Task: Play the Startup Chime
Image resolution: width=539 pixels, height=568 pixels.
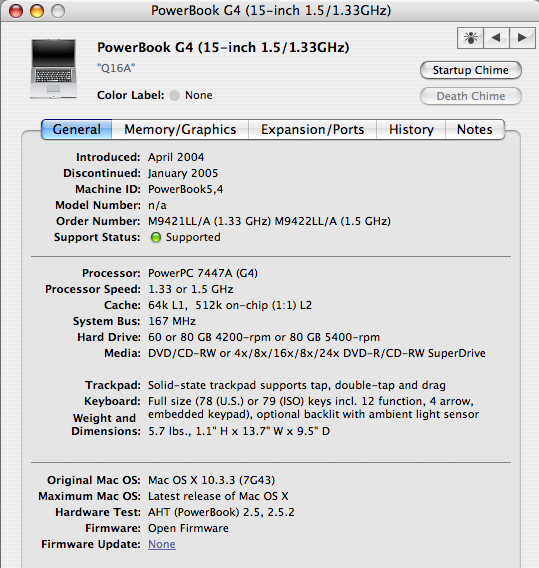Action: pyautogui.click(x=471, y=70)
